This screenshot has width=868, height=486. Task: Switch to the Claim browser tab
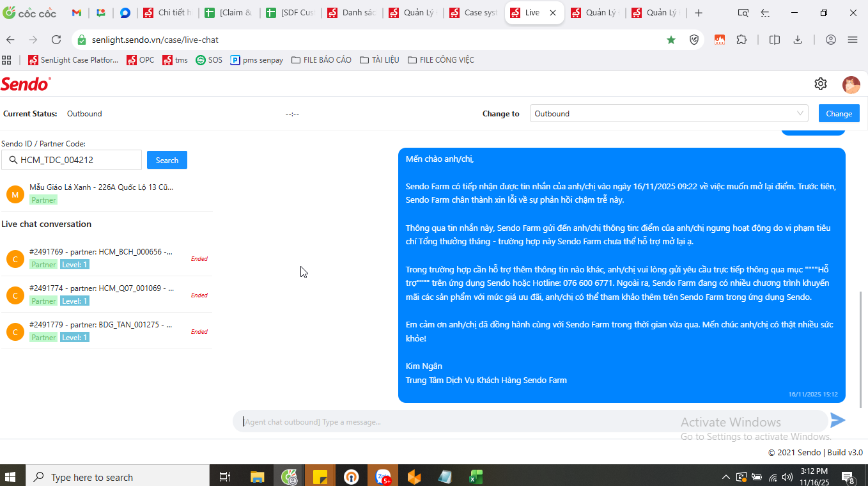229,13
